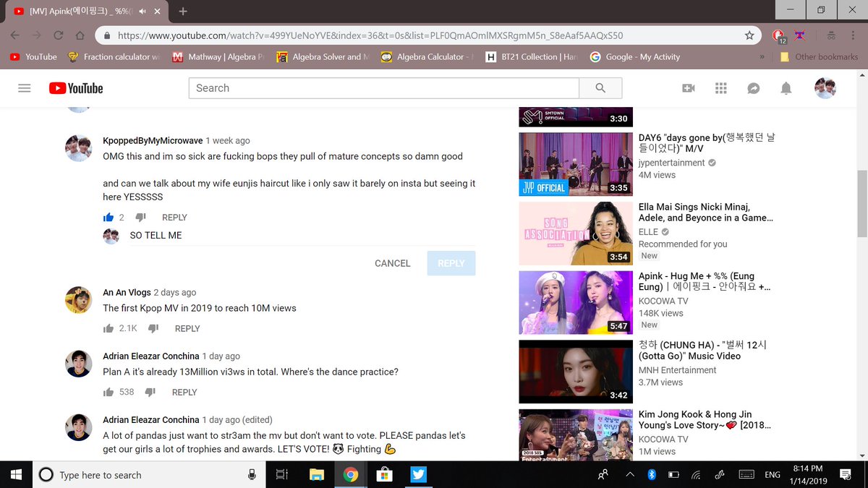Open Kim Jong Kook Love Story thumbnail
The width and height of the screenshot is (868, 488).
(x=576, y=435)
